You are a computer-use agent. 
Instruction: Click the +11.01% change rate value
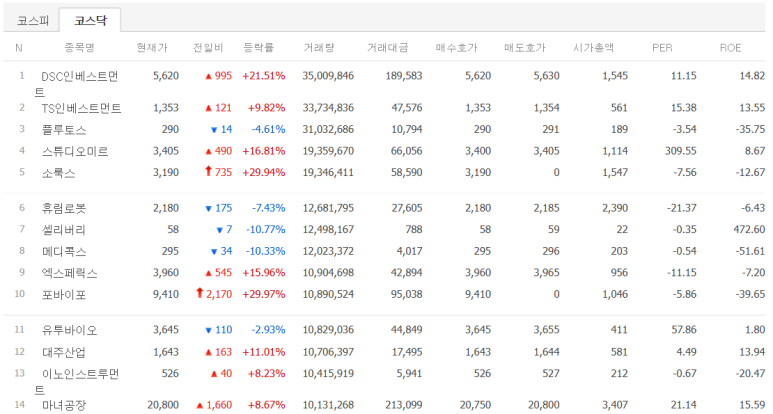point(264,352)
